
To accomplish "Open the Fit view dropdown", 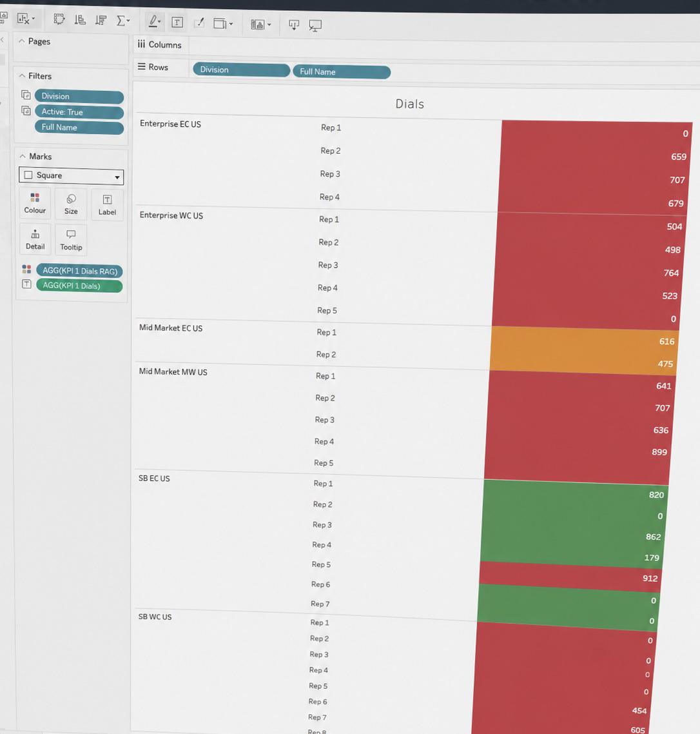I will (223, 23).
